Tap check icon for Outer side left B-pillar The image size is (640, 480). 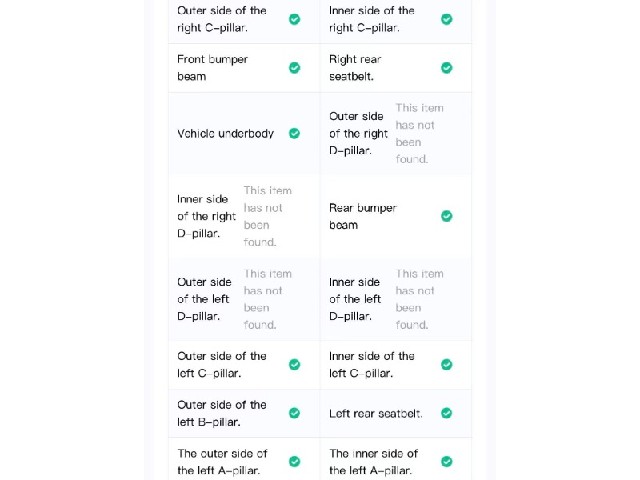[x=294, y=413]
